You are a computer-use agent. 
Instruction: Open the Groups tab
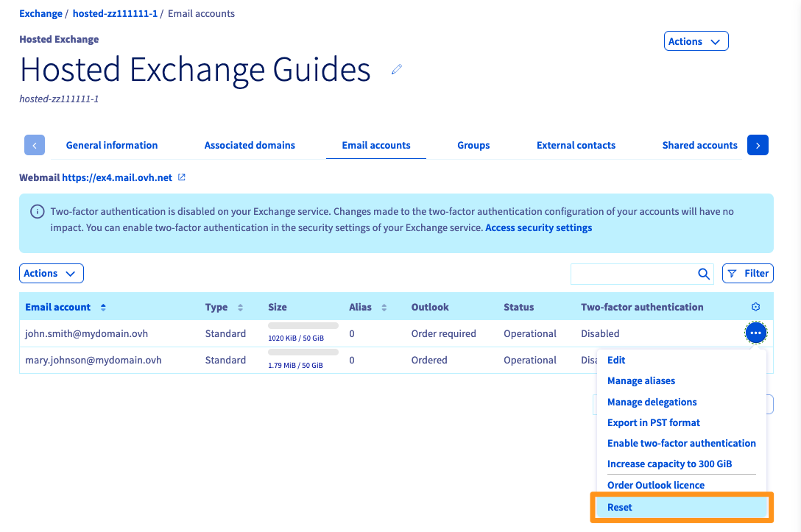click(x=473, y=145)
